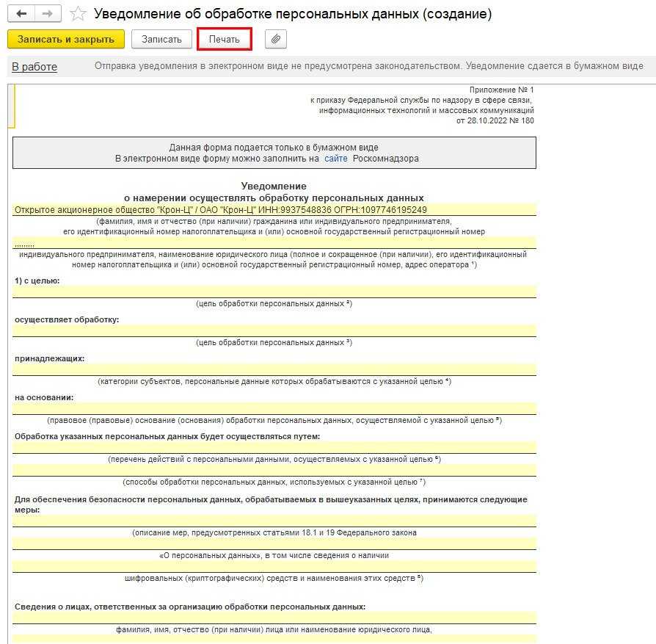Open the Роскомнадзор 'сайте' hyperlink
This screenshot has width=656, height=644.
335,158
